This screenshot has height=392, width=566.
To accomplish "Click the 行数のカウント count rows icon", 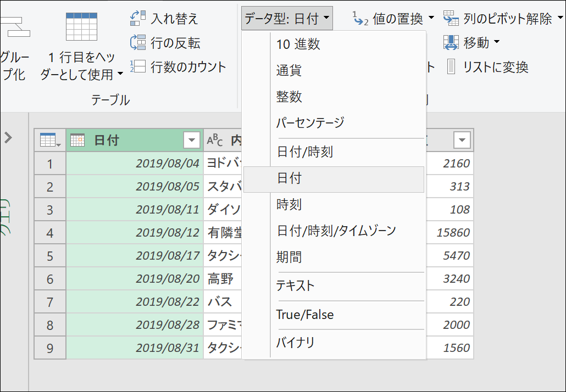I will point(138,66).
